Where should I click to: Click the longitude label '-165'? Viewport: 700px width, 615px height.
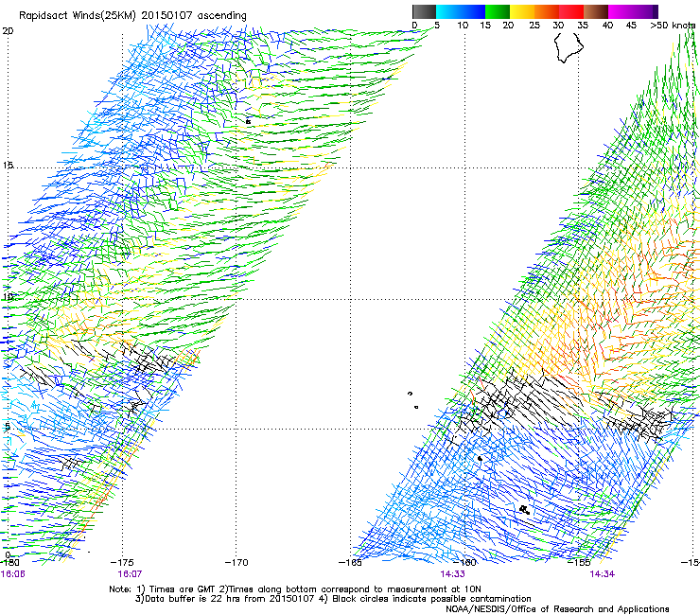[350, 563]
